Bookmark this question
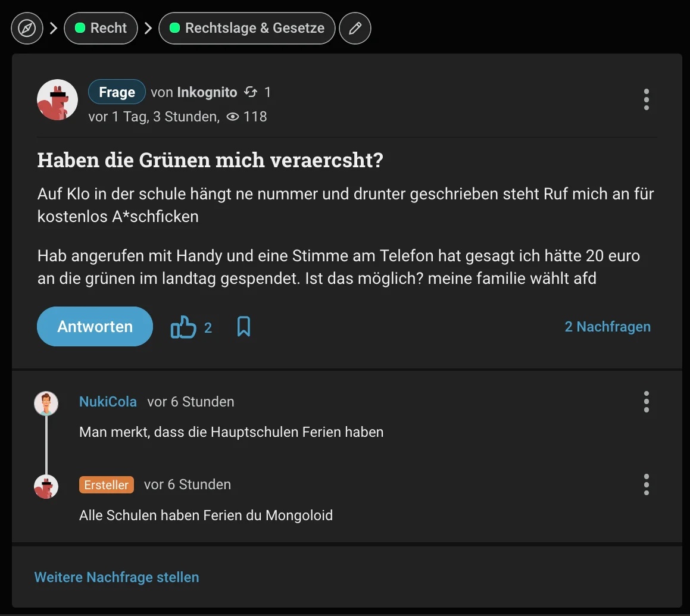 [243, 327]
